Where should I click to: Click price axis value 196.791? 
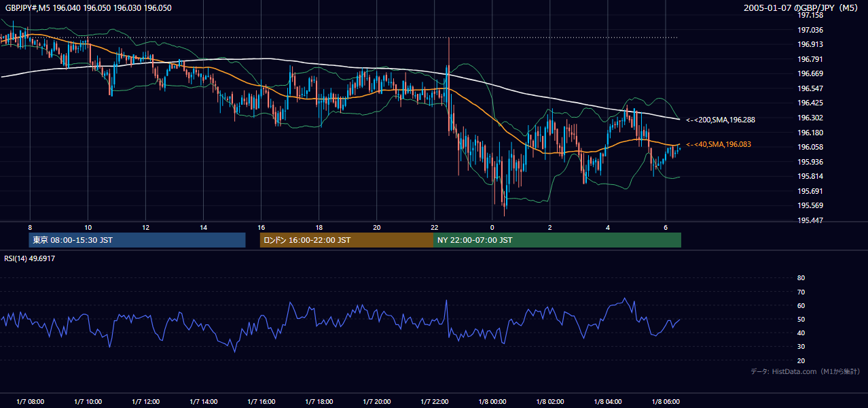coord(810,59)
